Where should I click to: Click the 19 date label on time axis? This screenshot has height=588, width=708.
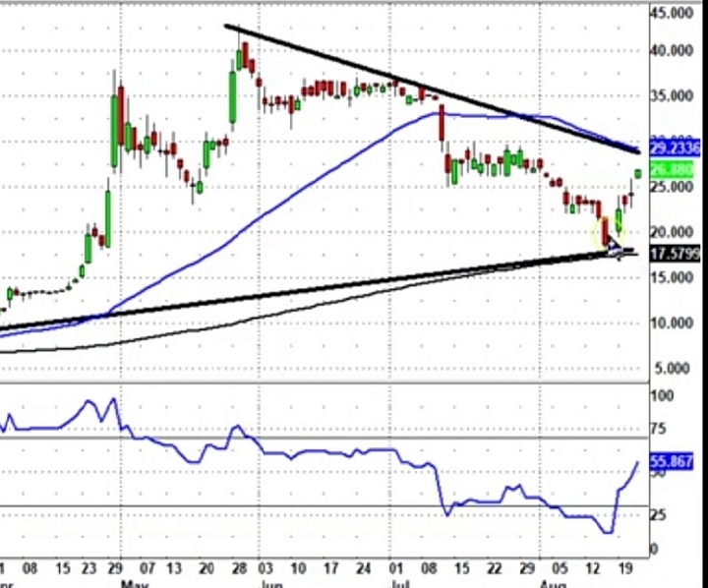pyautogui.click(x=625, y=568)
